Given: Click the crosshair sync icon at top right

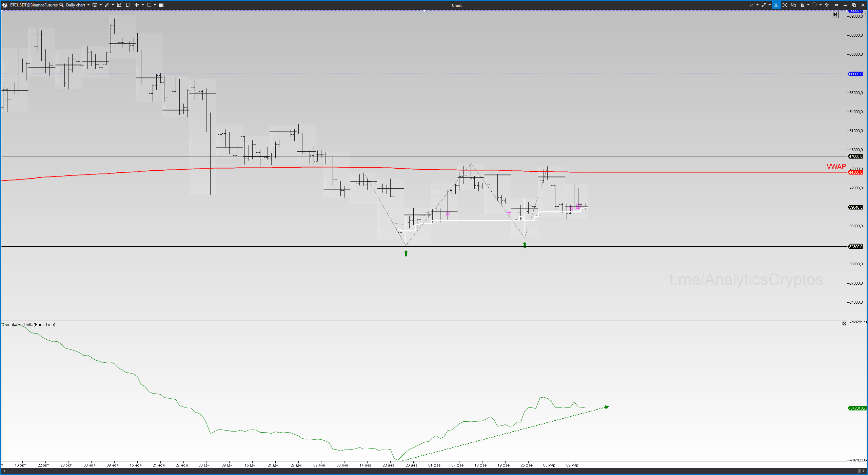Looking at the screenshot, I should [751, 5].
